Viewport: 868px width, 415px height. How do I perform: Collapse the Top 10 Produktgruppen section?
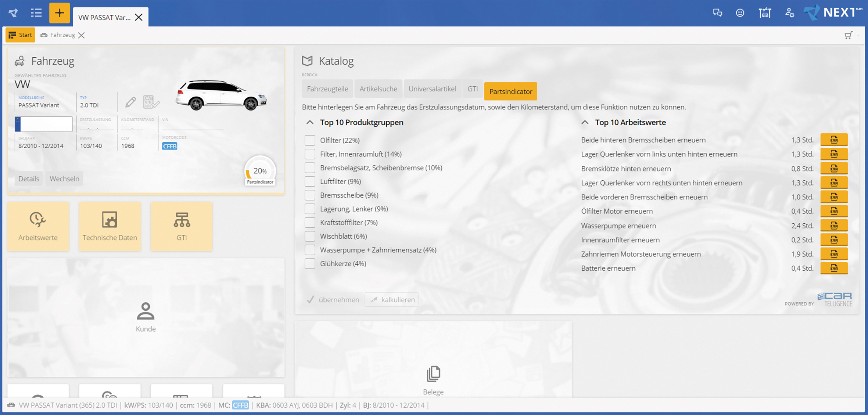pyautogui.click(x=310, y=122)
